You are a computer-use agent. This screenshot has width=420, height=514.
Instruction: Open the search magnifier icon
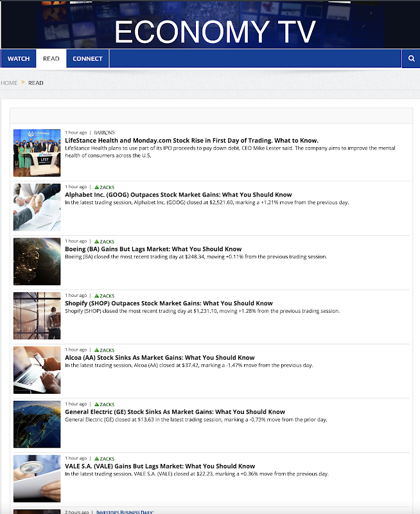point(412,58)
